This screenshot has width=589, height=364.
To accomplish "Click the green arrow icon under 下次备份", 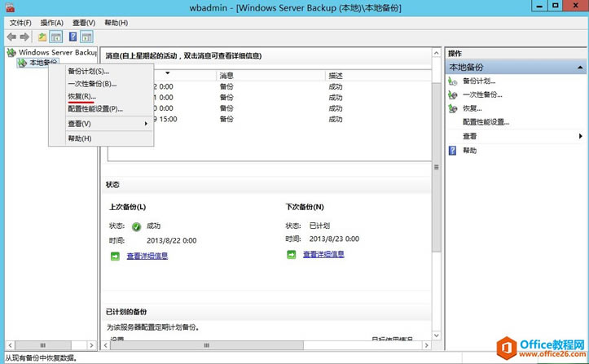I will pos(292,255).
